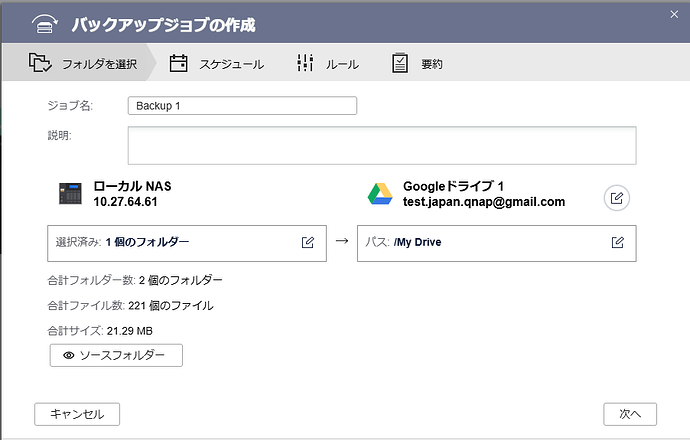This screenshot has width=690, height=440.
Task: Edit the Googleドライブ 1 account with round pencil icon
Action: [617, 197]
